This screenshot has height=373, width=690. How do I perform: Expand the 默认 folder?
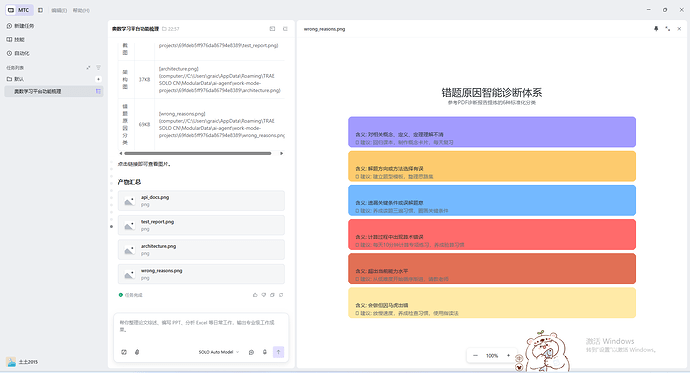15,79
